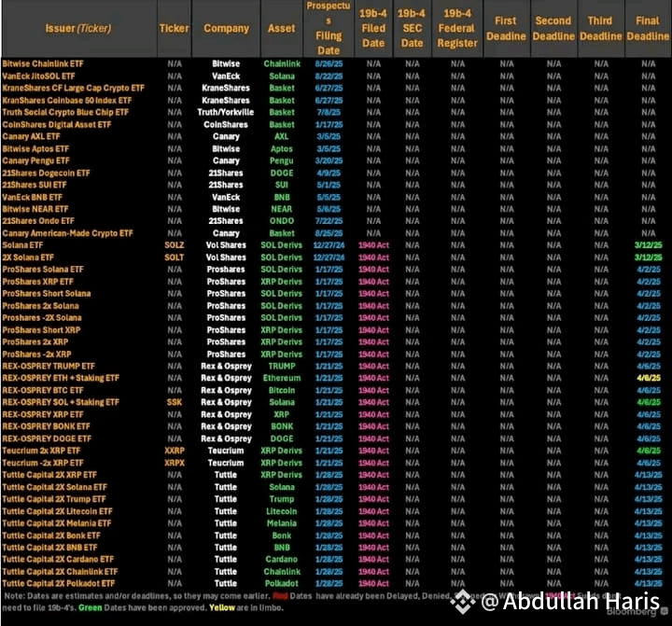
Task: Select "Canary American-Made Crypto ETF" row name
Action: (x=68, y=233)
